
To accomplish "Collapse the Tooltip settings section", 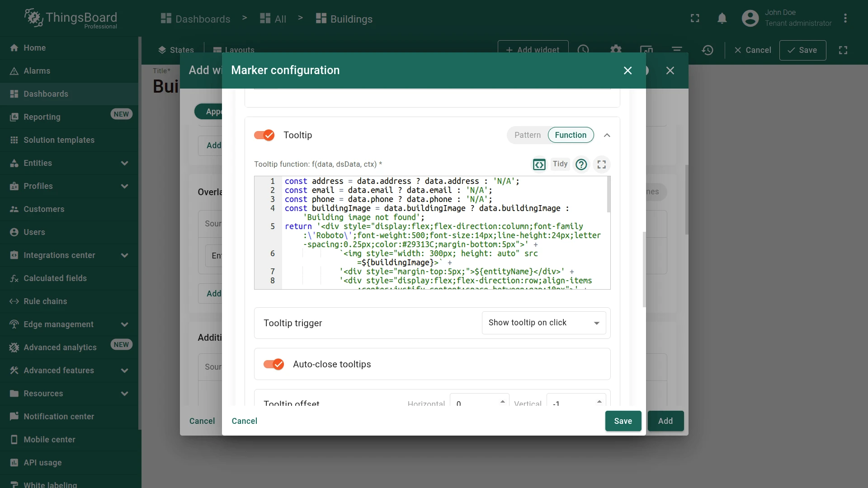I will pyautogui.click(x=607, y=135).
